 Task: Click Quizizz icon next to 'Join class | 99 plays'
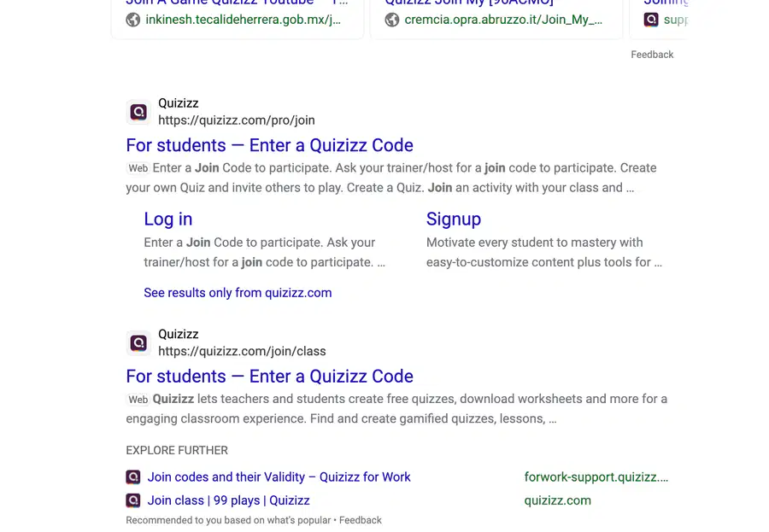(133, 500)
